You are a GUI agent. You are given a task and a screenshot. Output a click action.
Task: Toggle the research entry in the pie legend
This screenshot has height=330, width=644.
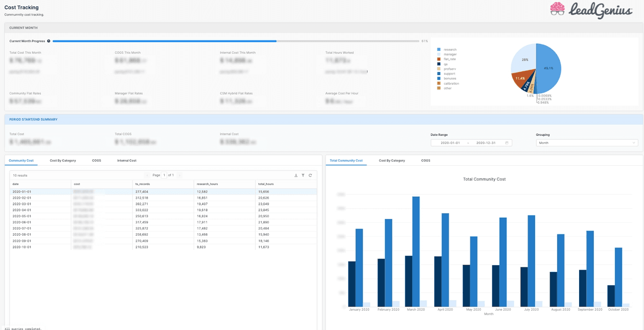click(448, 49)
